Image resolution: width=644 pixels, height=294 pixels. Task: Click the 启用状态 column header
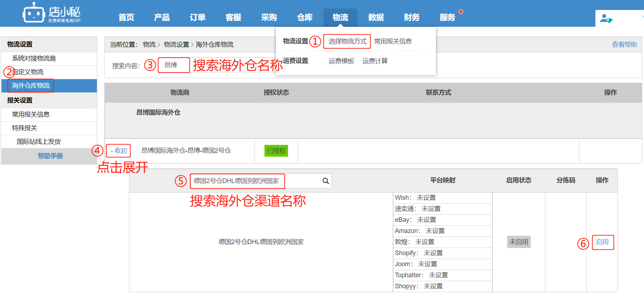coord(519,181)
